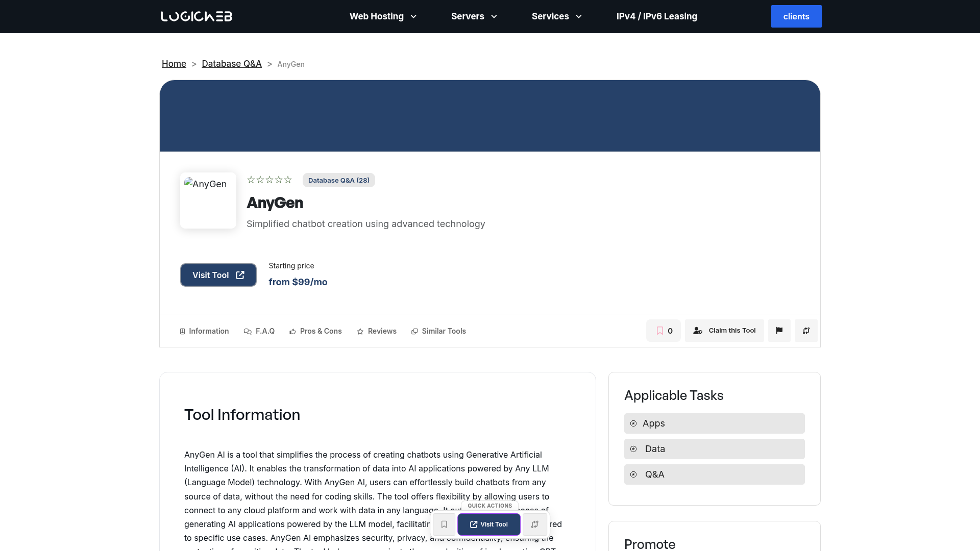The image size is (980, 551).
Task: Open the Pros & Cons tab
Action: click(315, 331)
